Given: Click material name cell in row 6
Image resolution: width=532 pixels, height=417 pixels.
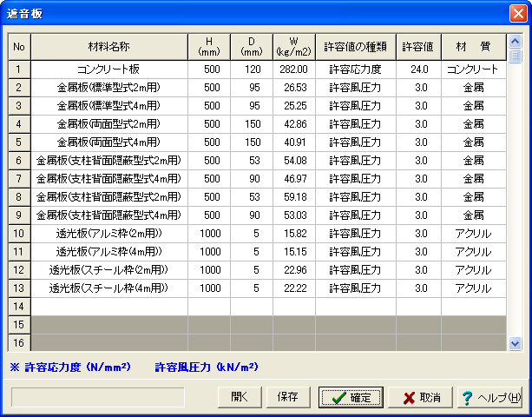Looking at the screenshot, I should [x=109, y=161].
